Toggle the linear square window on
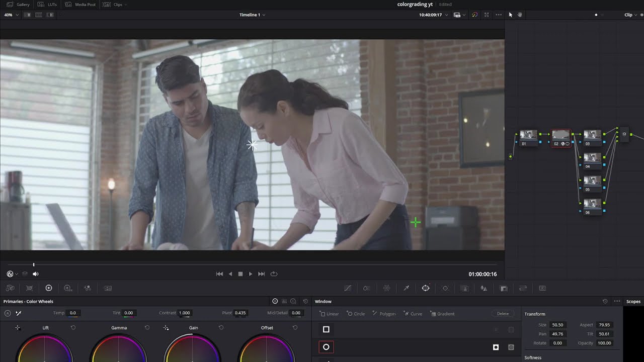Screen dimensions: 644x362 pyautogui.click(x=326, y=329)
